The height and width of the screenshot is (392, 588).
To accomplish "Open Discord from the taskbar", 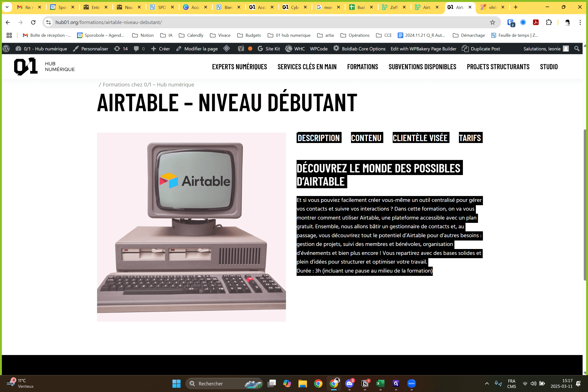I will (x=349, y=383).
